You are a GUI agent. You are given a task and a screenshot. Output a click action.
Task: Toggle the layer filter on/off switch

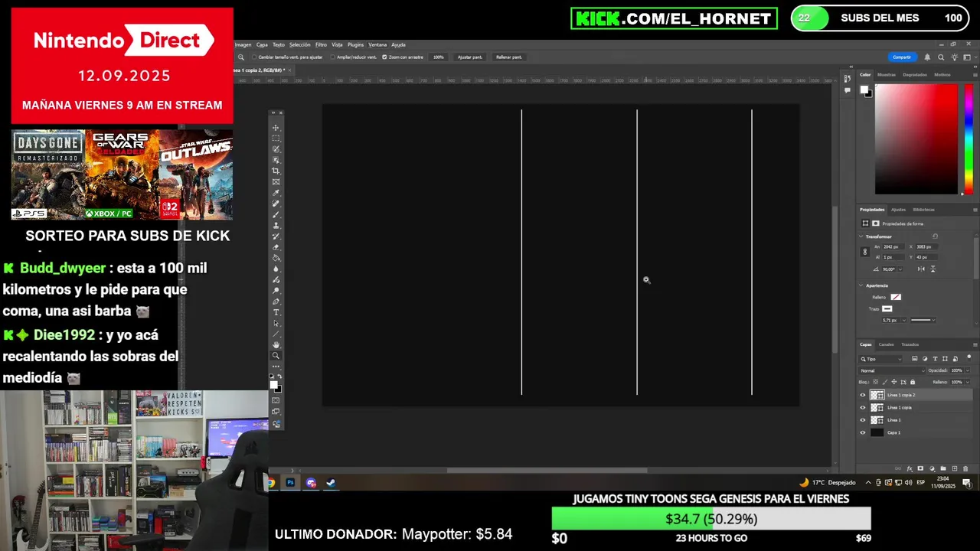click(x=969, y=357)
